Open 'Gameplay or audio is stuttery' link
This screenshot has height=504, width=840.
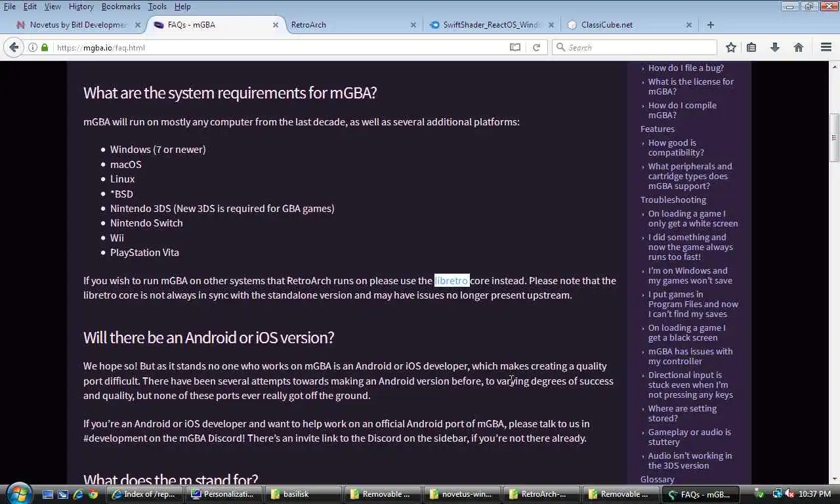(690, 437)
